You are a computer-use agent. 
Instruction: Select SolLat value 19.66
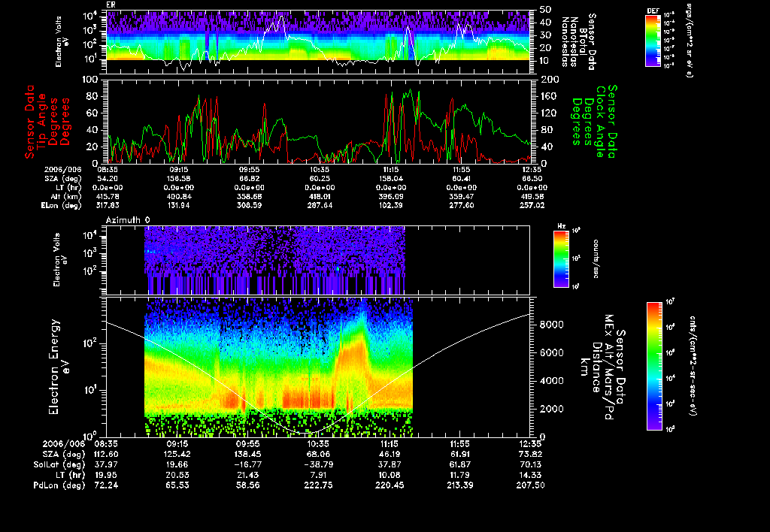click(177, 464)
